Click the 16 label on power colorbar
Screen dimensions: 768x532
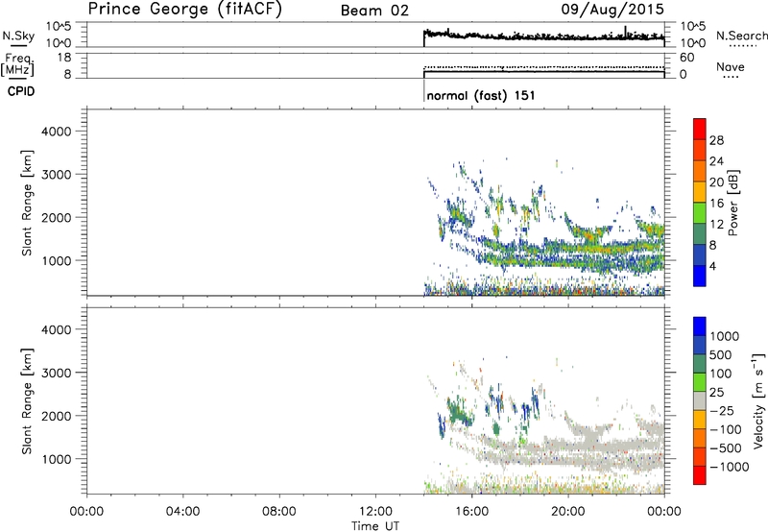pos(716,204)
